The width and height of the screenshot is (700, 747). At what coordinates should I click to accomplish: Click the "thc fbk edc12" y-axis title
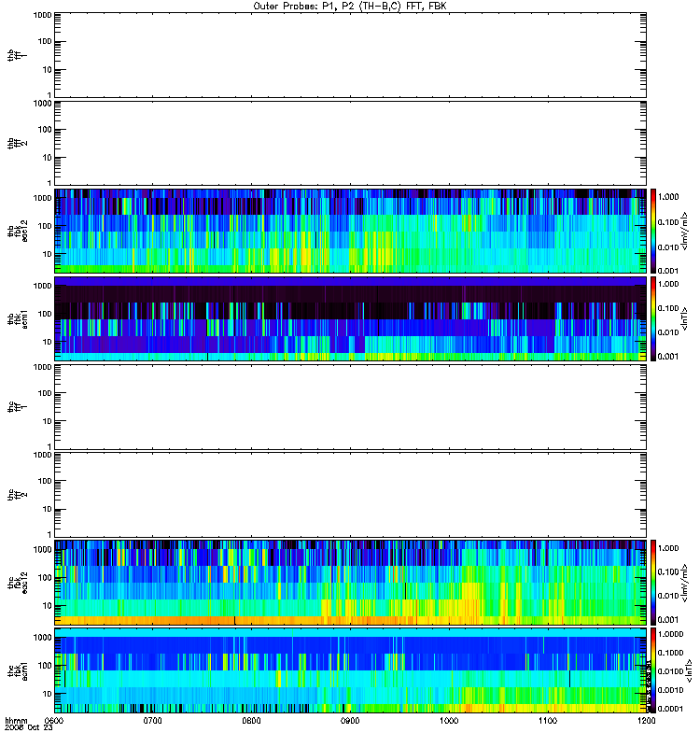[x=18, y=582]
